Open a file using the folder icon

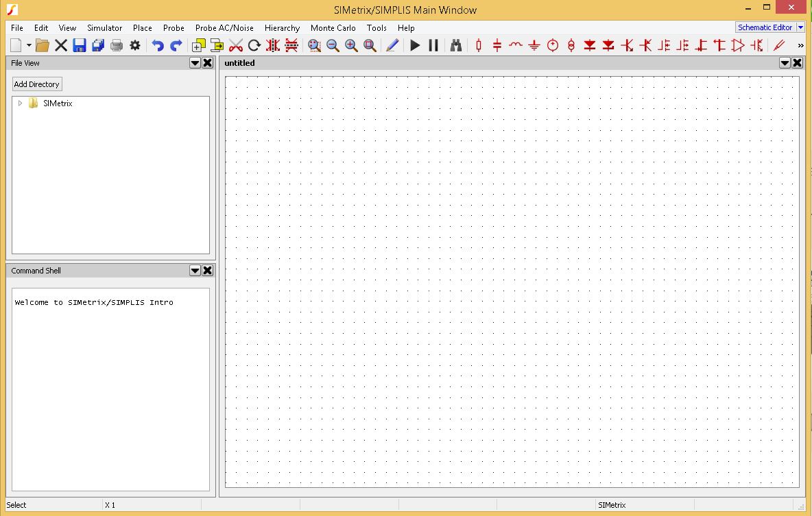(x=43, y=45)
